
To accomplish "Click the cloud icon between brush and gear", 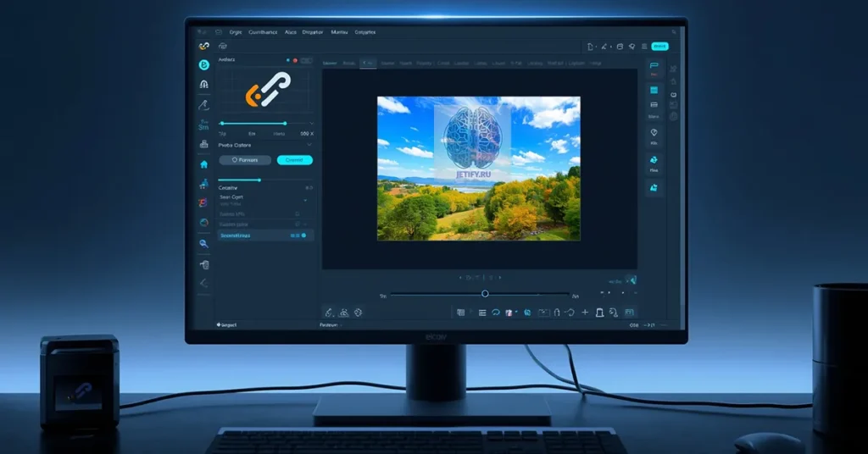I will pyautogui.click(x=344, y=313).
